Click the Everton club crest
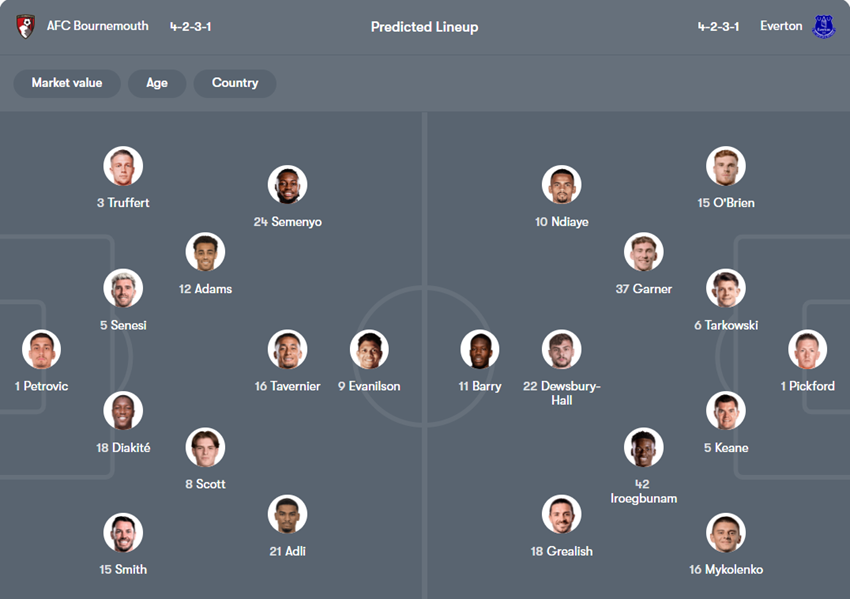Screen dimensions: 850x599 (823, 27)
